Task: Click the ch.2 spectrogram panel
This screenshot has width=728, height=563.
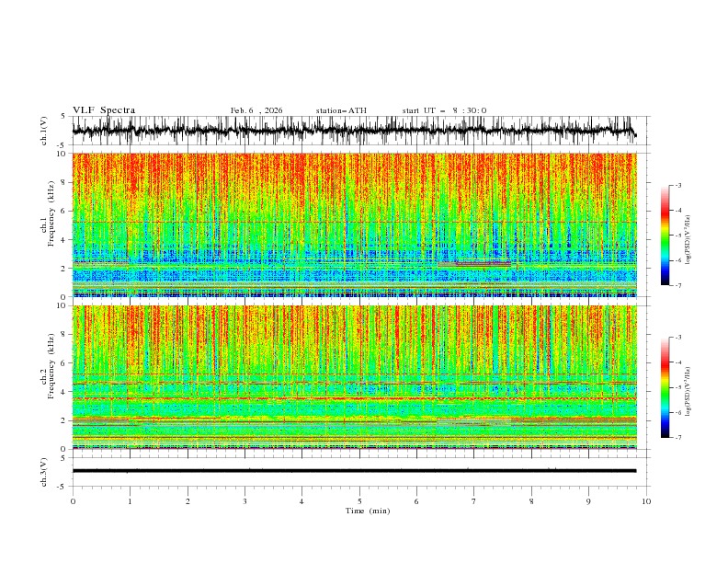Action: point(354,377)
